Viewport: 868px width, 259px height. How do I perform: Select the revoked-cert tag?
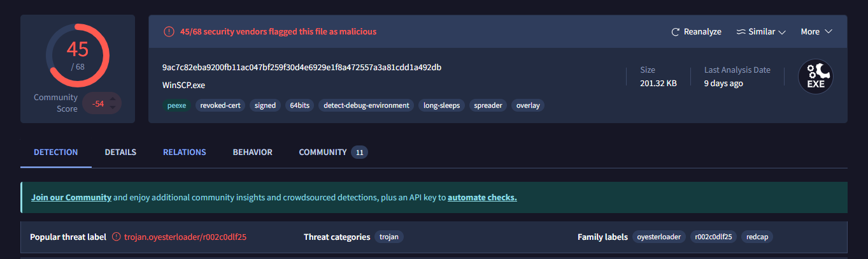tap(220, 105)
